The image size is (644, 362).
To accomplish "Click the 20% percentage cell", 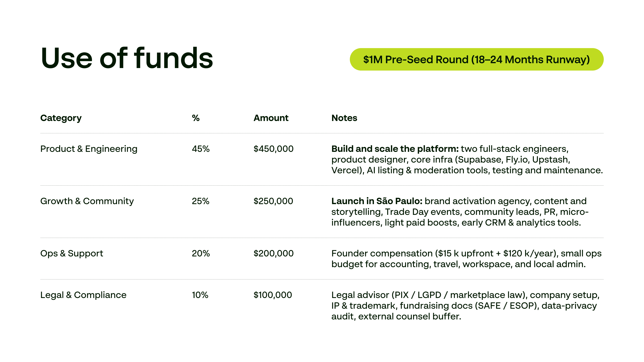I will point(201,253).
